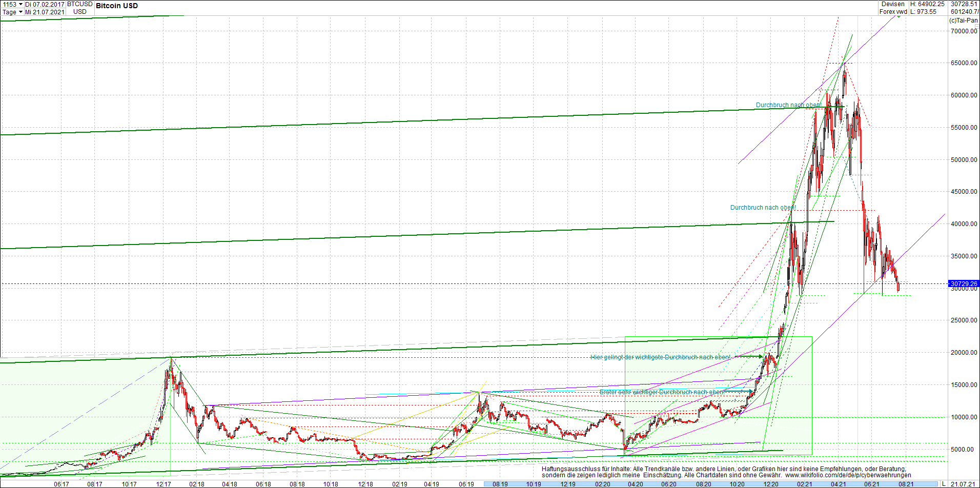The height and width of the screenshot is (488, 980).
Task: Click the green triangle marker at chart top
Action: (898, 16)
